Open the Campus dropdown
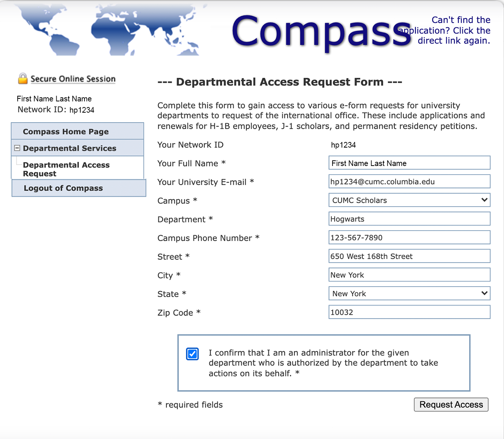This screenshot has height=439, width=504. [409, 200]
